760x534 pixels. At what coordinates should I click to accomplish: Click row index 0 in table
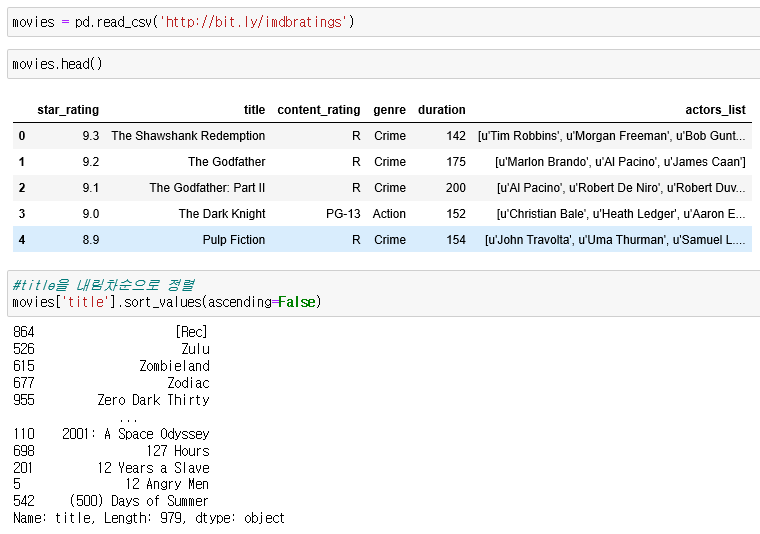click(22, 136)
